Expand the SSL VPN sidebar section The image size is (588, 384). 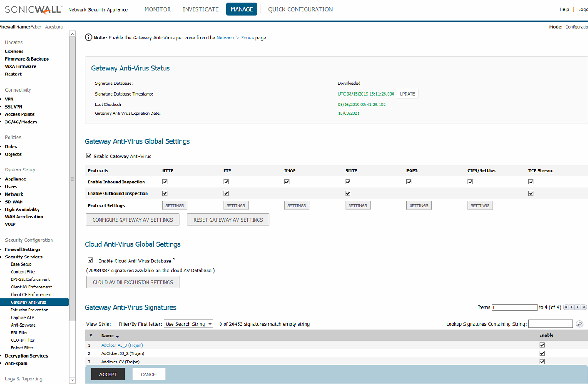[x=13, y=107]
